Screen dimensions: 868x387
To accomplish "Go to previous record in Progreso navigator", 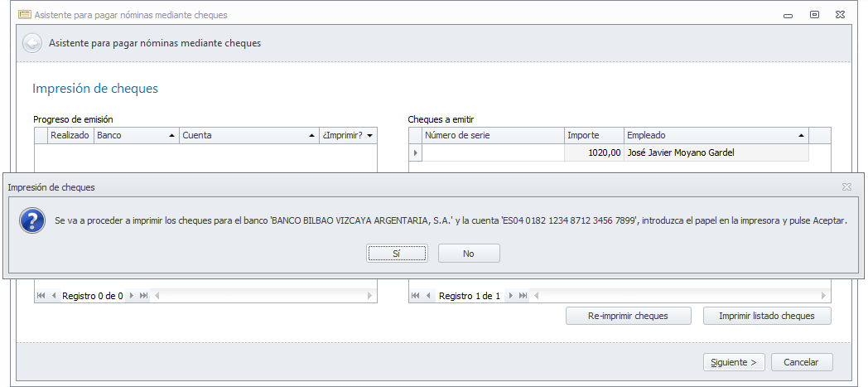I will click(x=54, y=296).
